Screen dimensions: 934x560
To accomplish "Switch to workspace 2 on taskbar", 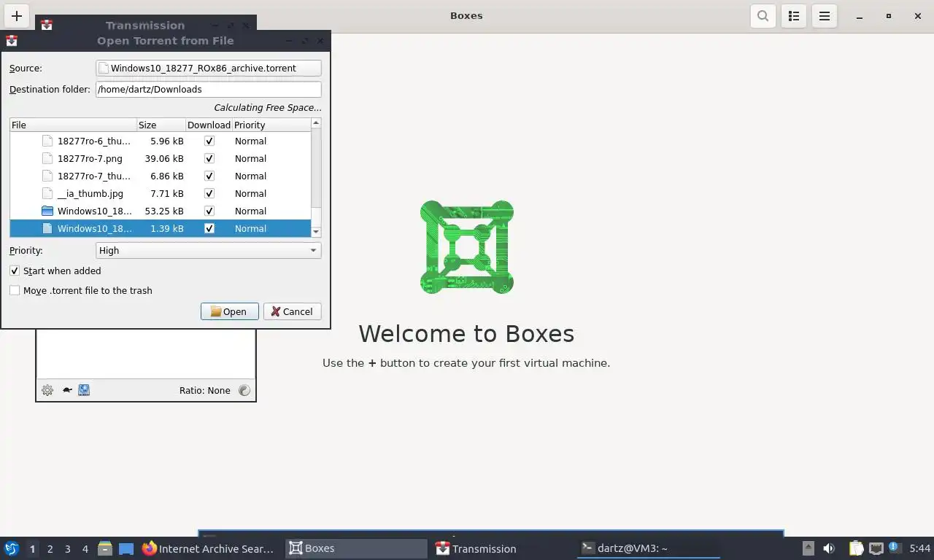I will [50, 548].
